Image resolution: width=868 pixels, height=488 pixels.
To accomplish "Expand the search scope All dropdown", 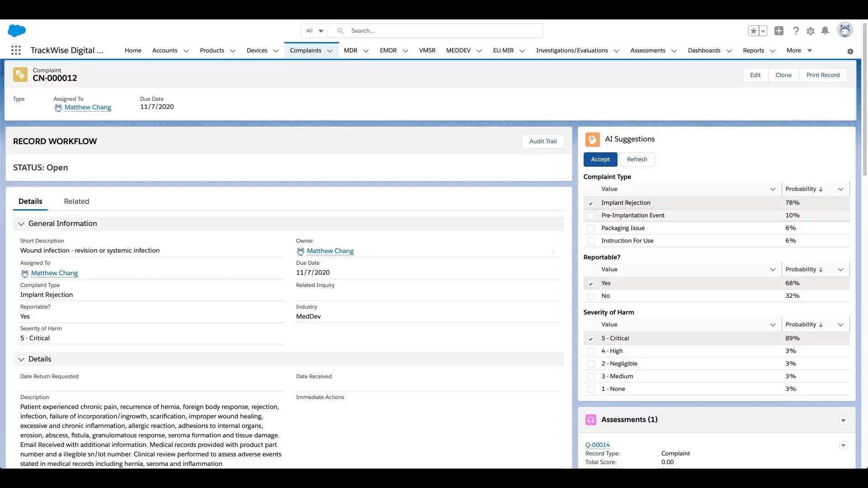I will (x=315, y=31).
